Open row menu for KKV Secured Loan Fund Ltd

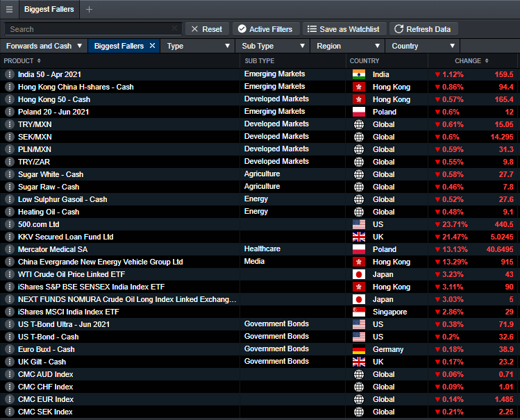coord(10,237)
